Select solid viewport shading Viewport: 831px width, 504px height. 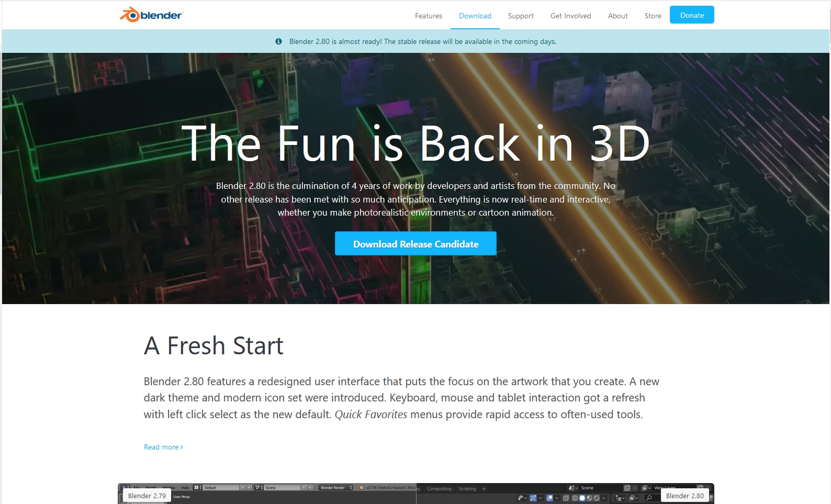pyautogui.click(x=582, y=498)
